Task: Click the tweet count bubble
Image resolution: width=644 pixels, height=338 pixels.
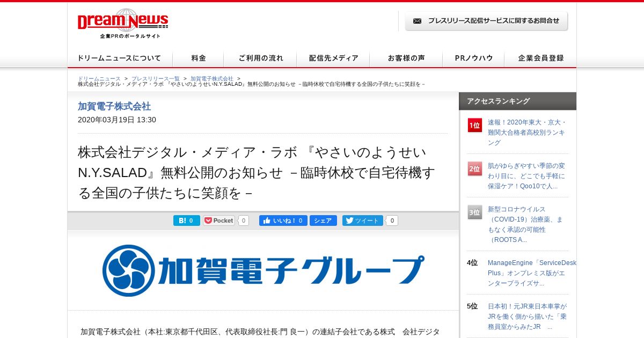Action: tap(392, 221)
